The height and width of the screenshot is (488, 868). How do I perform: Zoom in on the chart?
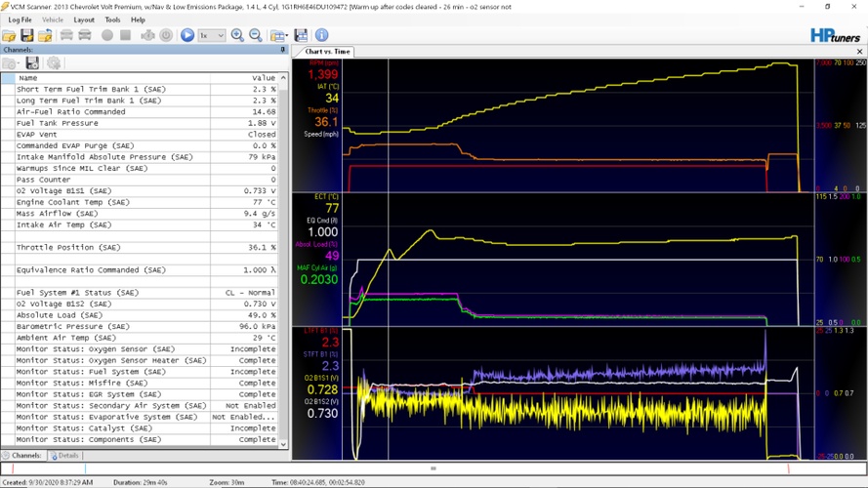(237, 35)
